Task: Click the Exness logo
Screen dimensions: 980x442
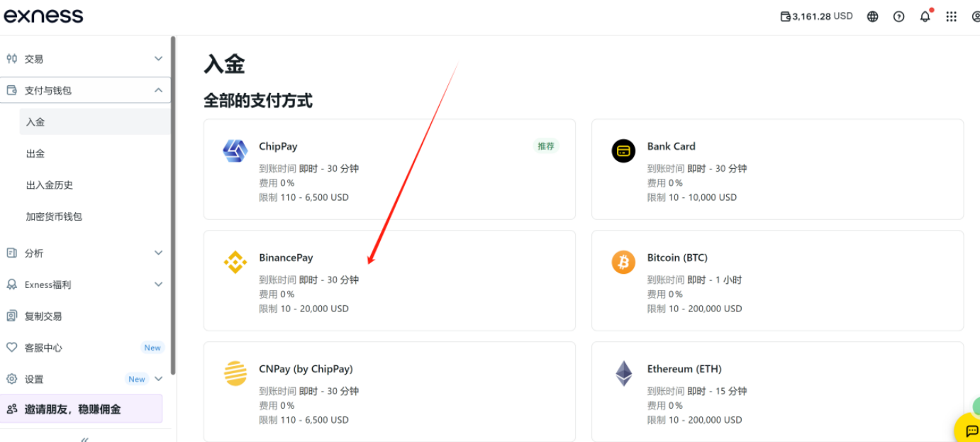Action: pyautogui.click(x=43, y=16)
